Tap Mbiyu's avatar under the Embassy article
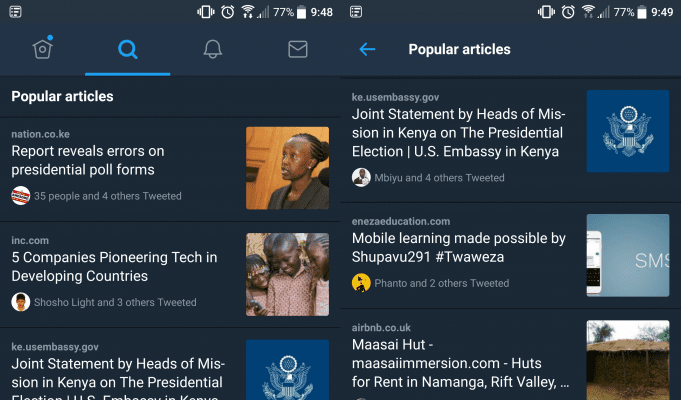The image size is (681, 400). (361, 177)
